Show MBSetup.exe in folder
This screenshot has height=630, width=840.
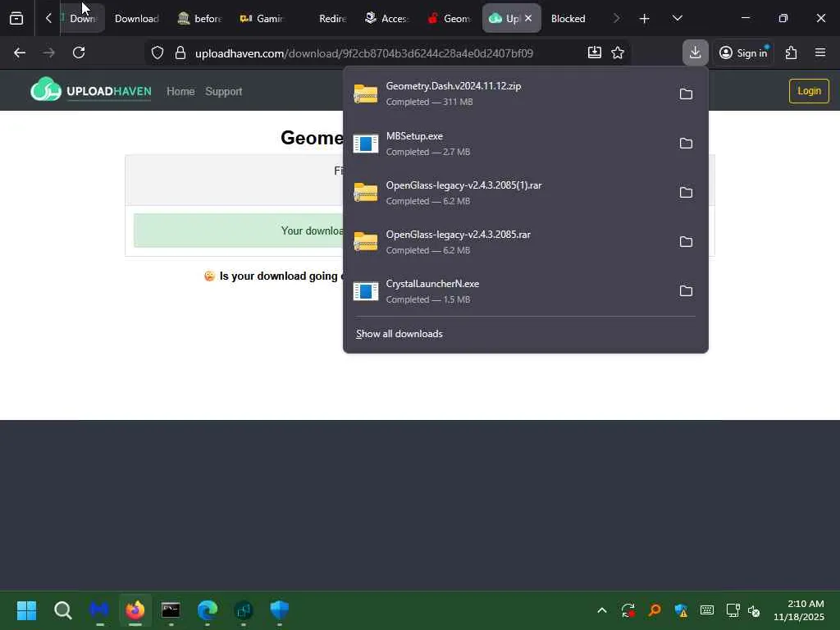point(686,143)
